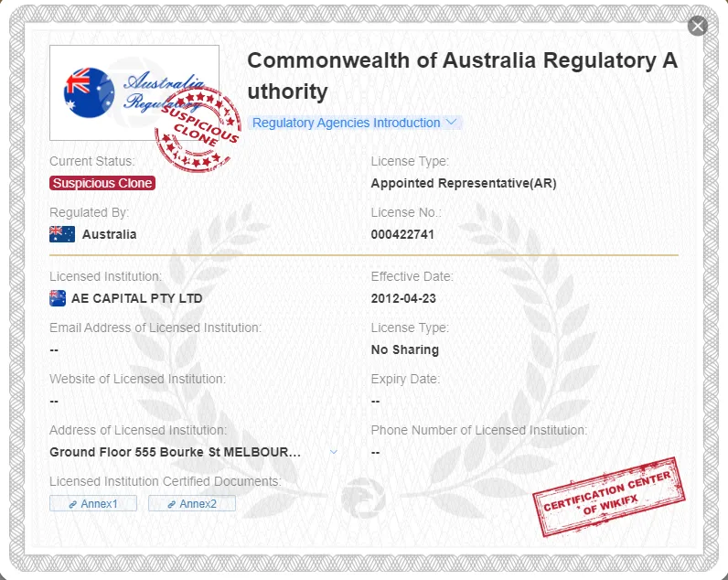Screen dimensions: 728x580
Task: Click the No Sharing license value
Action: pos(405,349)
